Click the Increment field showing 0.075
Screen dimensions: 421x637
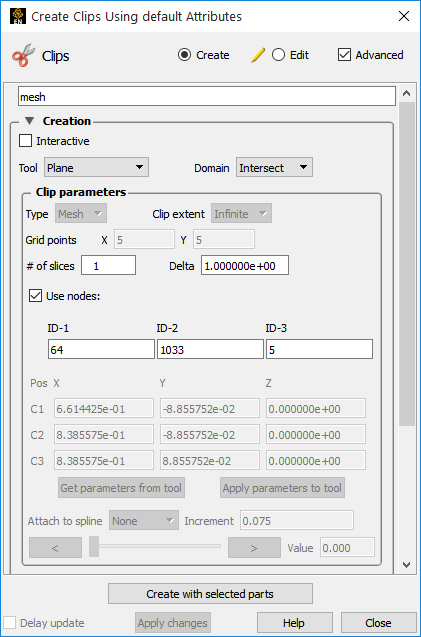tap(297, 520)
